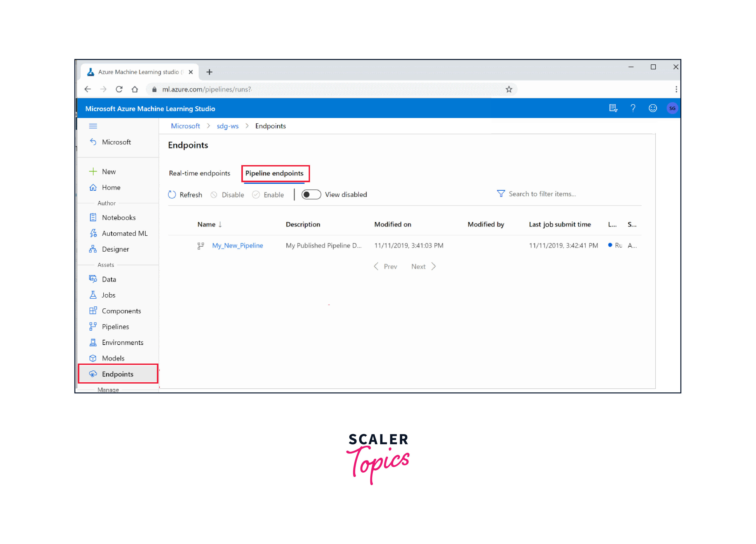Collapse the hamburger navigation menu

pyautogui.click(x=93, y=126)
